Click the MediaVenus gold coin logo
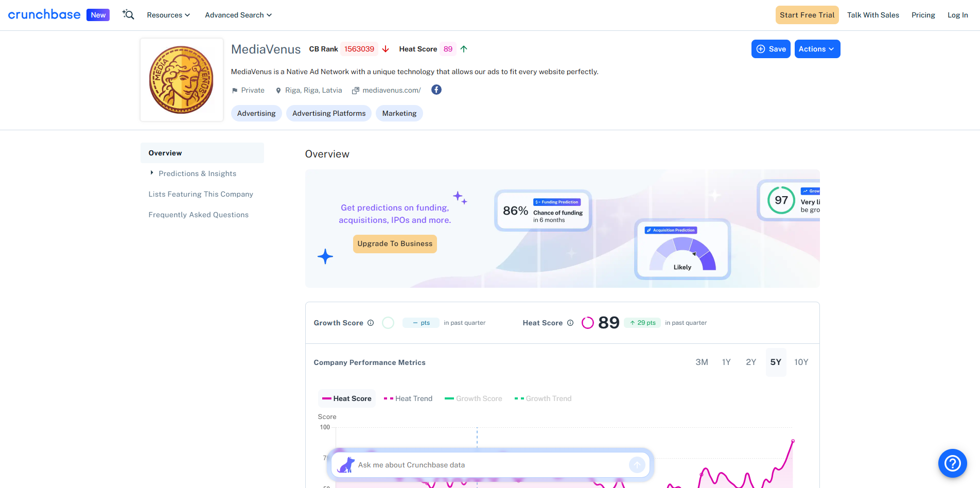Screen dimensions: 980x488 181,80
